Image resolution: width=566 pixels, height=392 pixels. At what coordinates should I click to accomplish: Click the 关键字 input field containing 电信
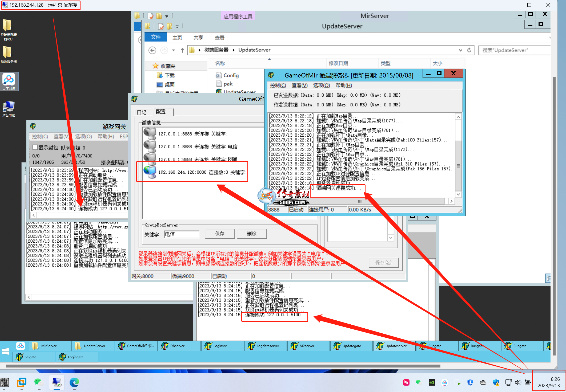pyautogui.click(x=182, y=234)
